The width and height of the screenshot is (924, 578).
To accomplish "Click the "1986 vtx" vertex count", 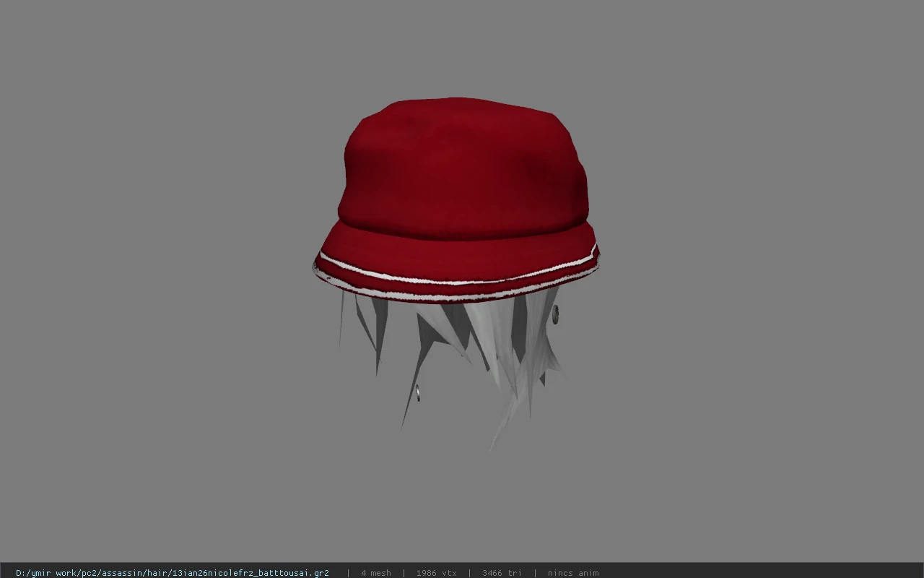I will [437, 573].
